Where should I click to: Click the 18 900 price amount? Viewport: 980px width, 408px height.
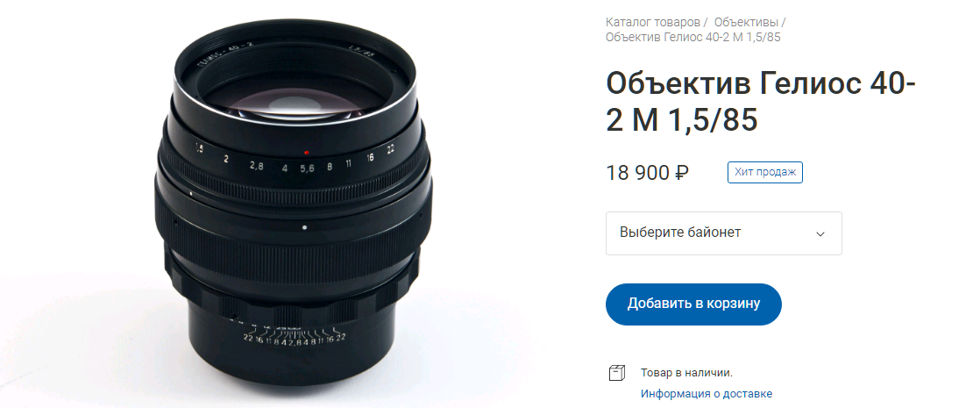point(637,173)
